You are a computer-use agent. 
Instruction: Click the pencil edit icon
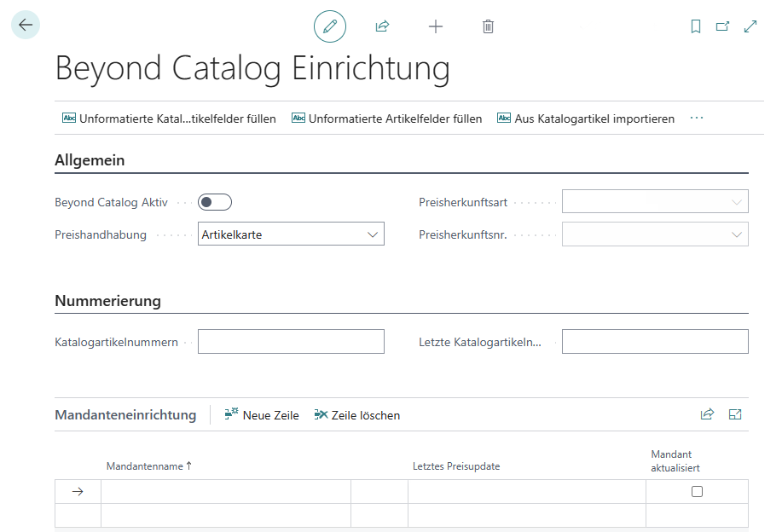coord(330,26)
